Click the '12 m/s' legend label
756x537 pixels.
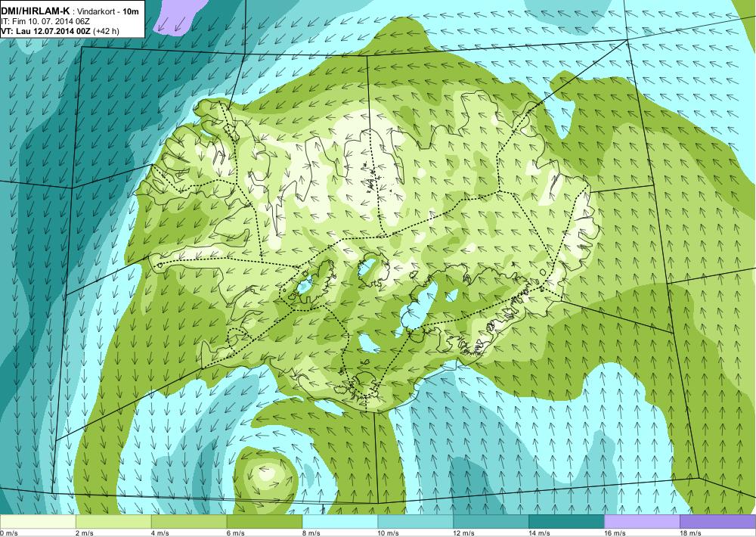coord(464,532)
